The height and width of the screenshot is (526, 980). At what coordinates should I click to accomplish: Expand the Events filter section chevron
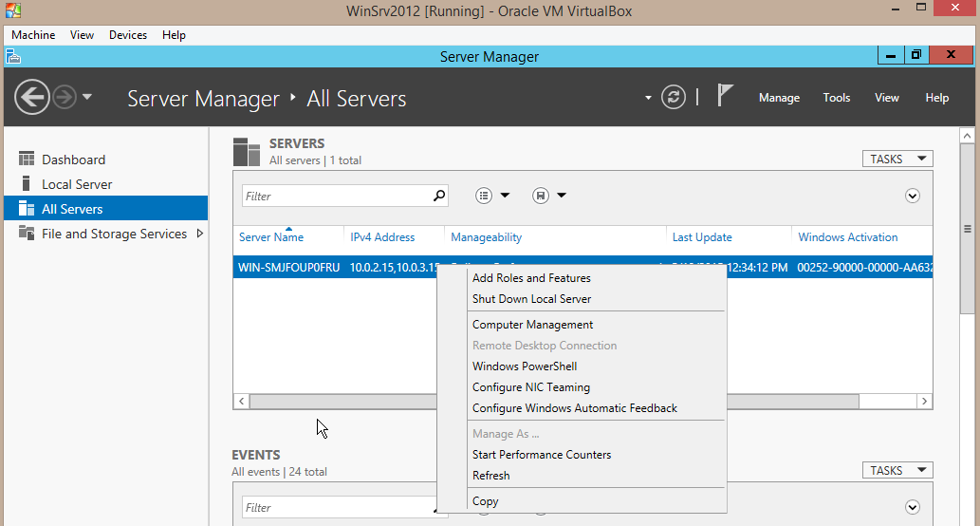[x=913, y=507]
